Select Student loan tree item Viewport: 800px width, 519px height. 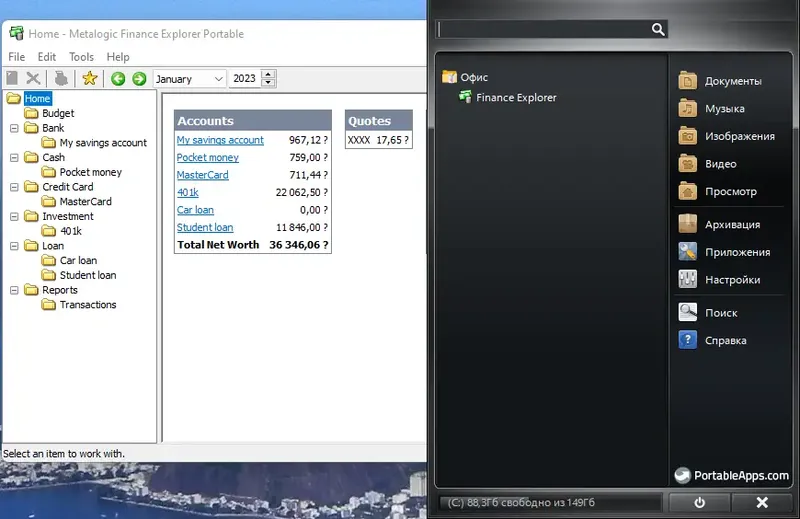88,276
